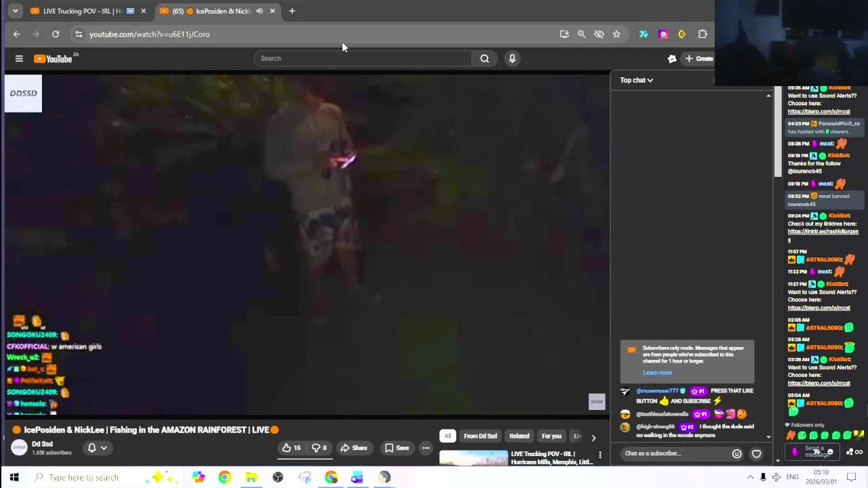
Task: Open Copilot from the taskbar
Action: (198, 477)
